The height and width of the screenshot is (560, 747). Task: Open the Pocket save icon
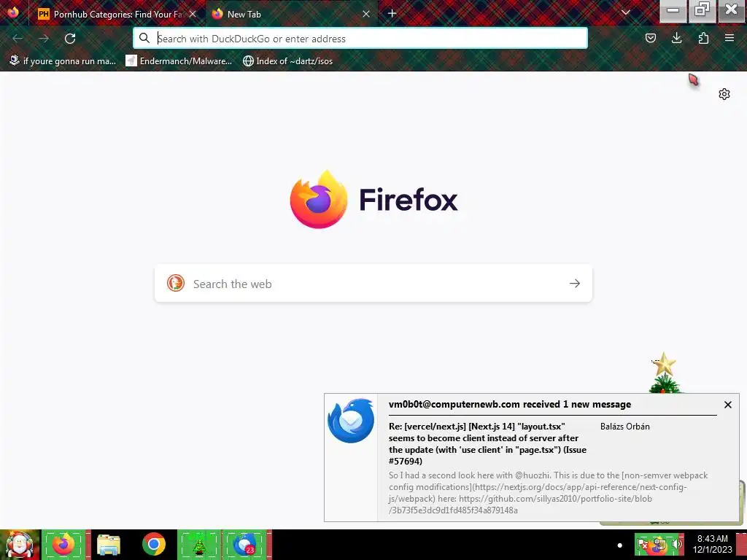(650, 38)
